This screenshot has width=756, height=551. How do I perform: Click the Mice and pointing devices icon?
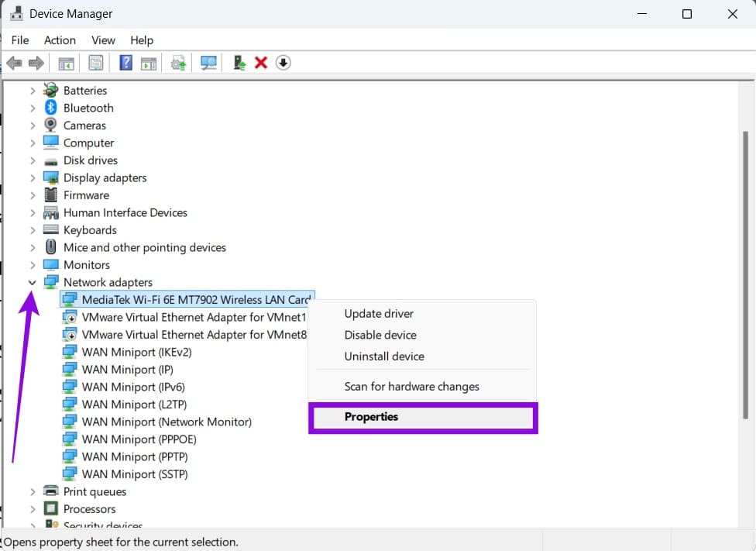[x=50, y=247]
